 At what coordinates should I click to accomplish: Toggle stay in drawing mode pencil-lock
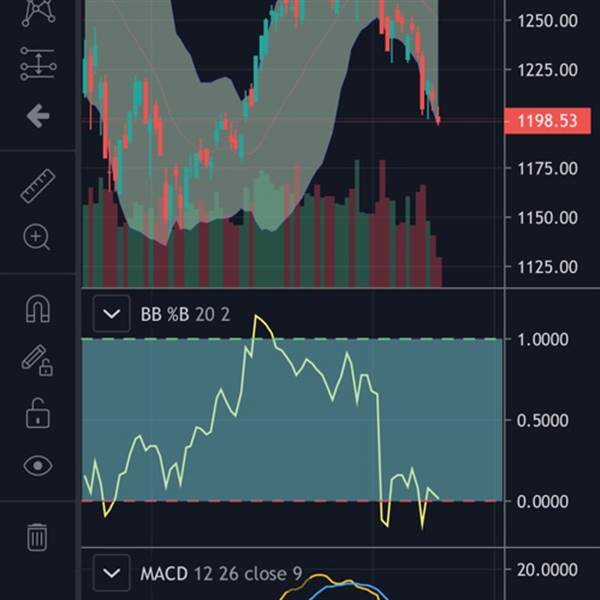point(37,360)
